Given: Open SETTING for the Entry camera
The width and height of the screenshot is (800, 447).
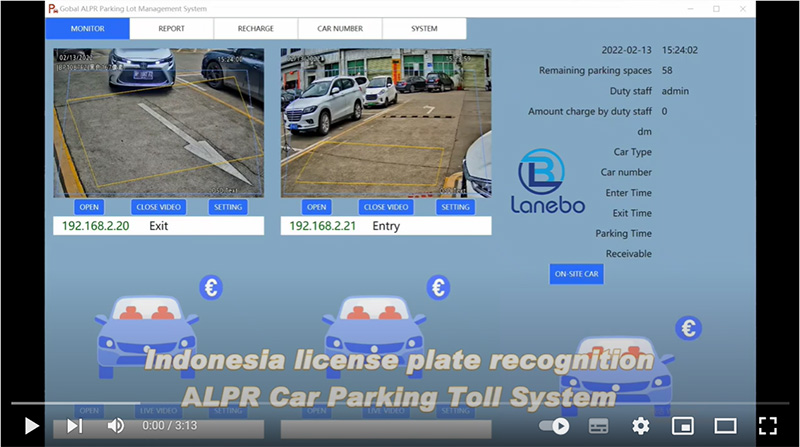Looking at the screenshot, I should click(x=456, y=207).
